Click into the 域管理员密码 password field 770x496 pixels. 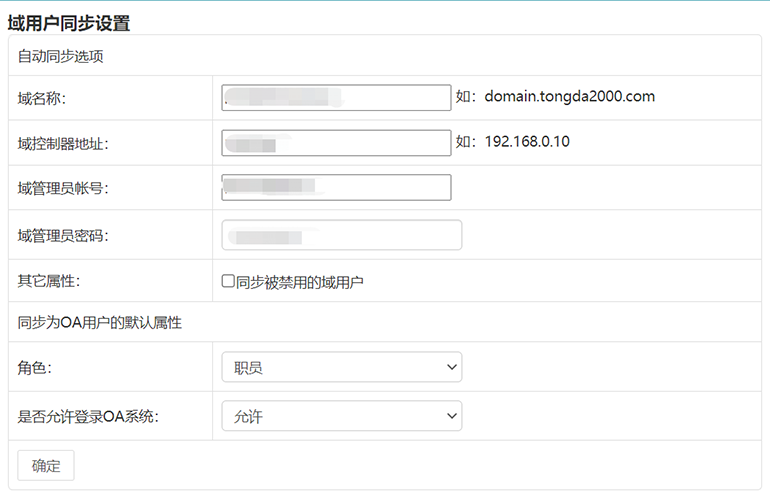coord(341,235)
